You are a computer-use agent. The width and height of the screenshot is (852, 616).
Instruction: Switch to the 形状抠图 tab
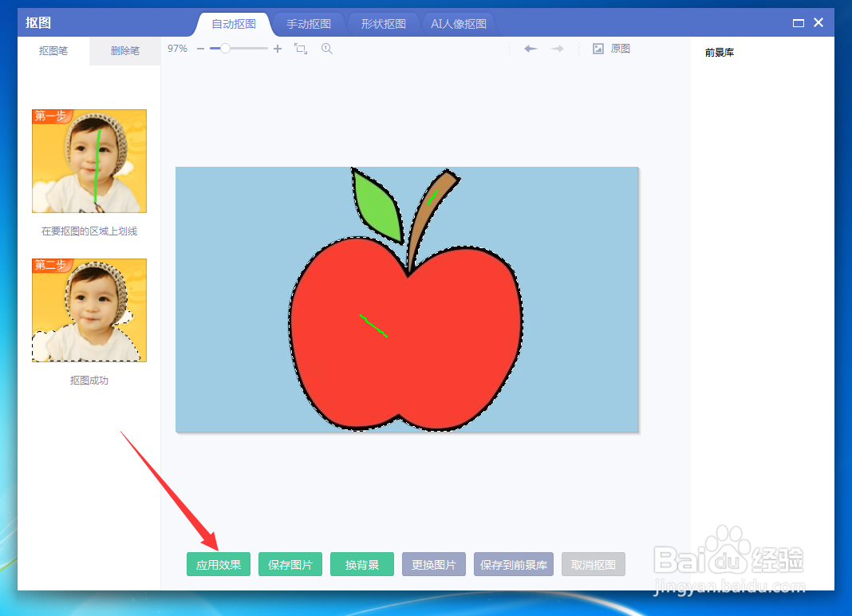point(384,25)
